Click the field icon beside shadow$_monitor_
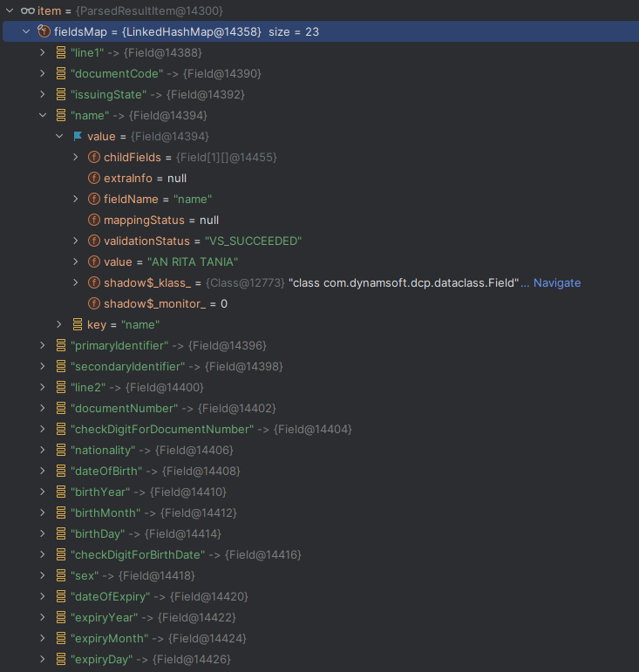 pos(94,303)
